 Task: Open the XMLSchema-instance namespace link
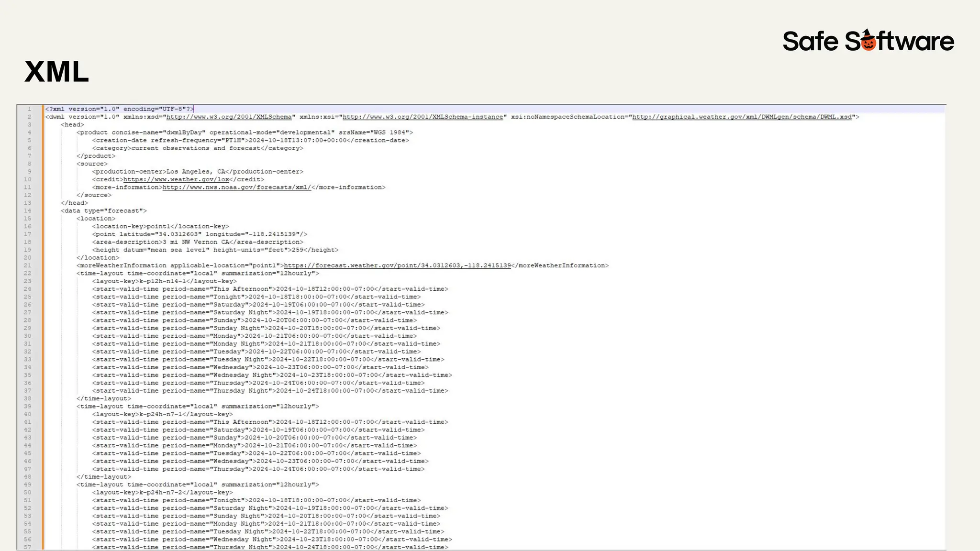coord(423,117)
